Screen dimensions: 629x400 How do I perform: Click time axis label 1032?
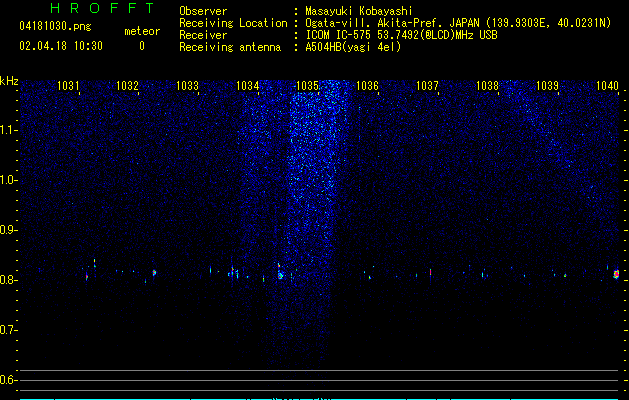click(x=127, y=85)
